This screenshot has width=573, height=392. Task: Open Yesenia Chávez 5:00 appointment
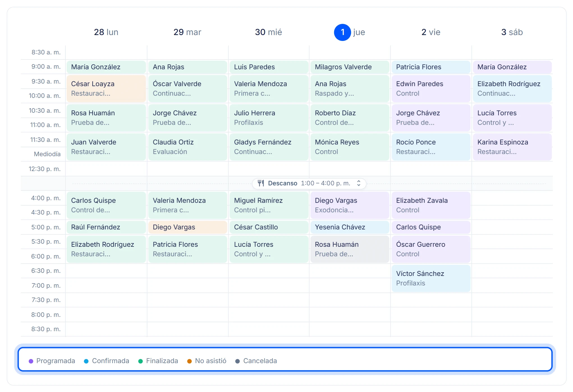click(350, 227)
